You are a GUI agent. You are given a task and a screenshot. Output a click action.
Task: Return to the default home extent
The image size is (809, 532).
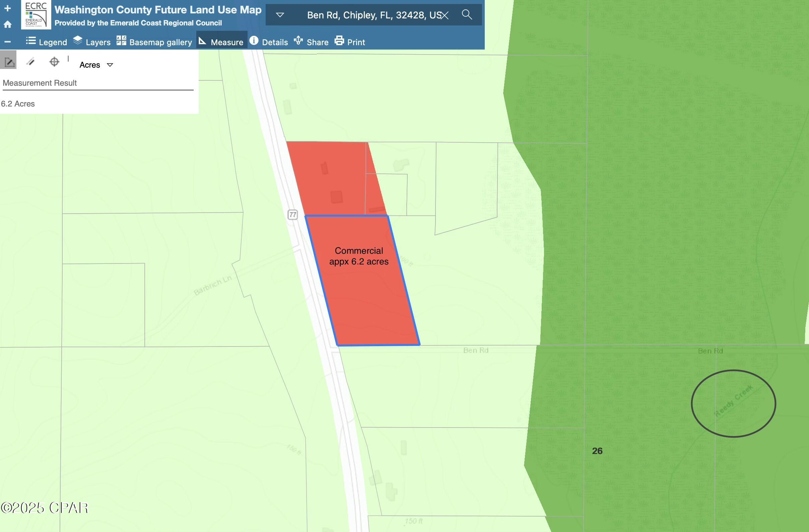coord(7,24)
